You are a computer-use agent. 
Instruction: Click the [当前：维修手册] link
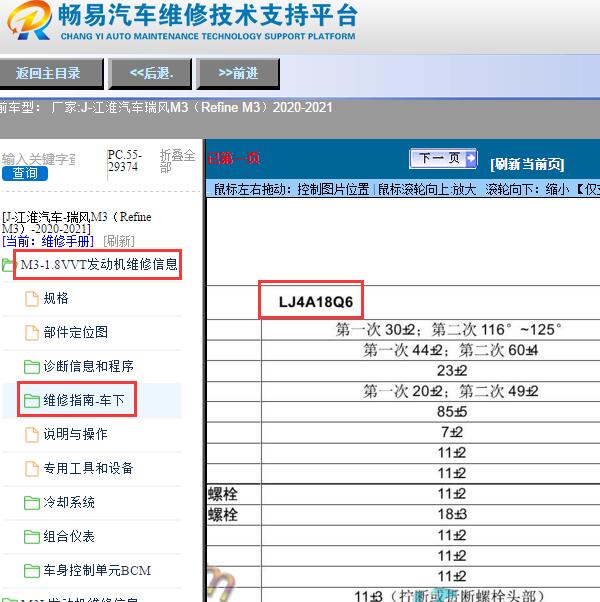48,241
